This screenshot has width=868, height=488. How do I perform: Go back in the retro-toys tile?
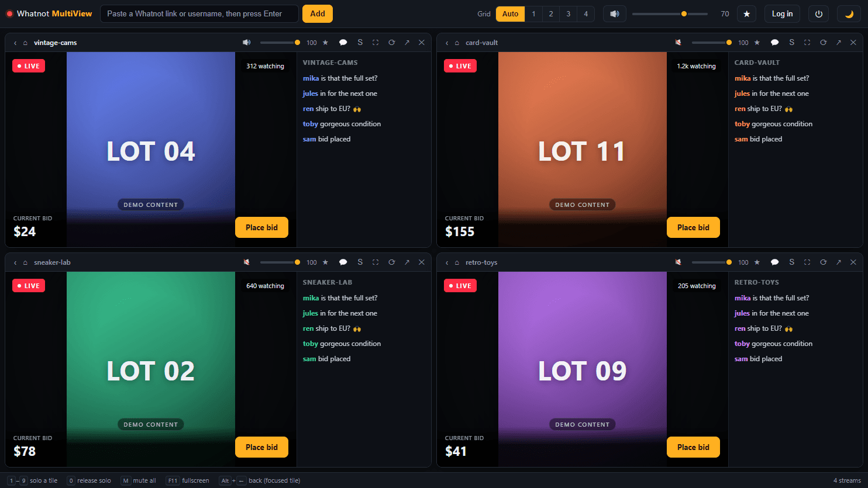coord(447,262)
